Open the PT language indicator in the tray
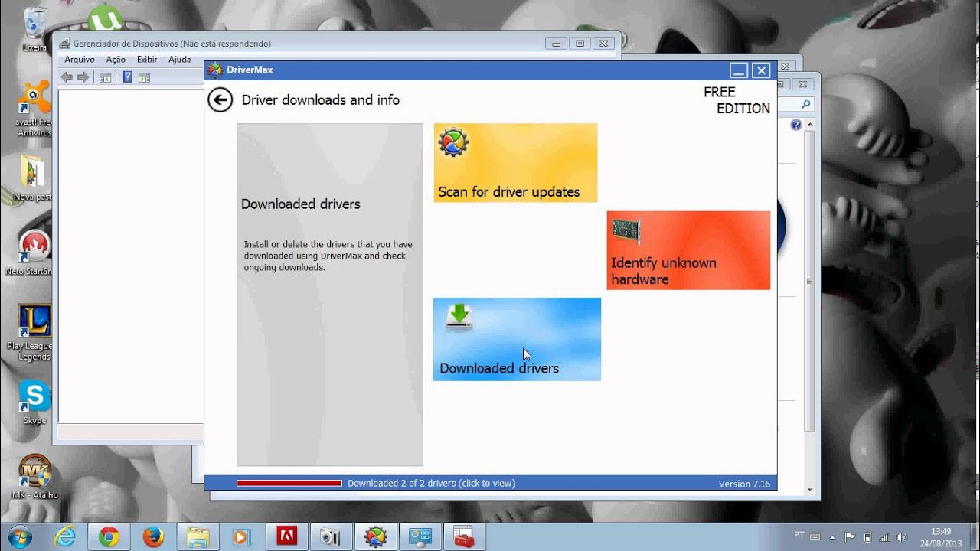Screen dimensions: 980x551 pyautogui.click(x=799, y=535)
